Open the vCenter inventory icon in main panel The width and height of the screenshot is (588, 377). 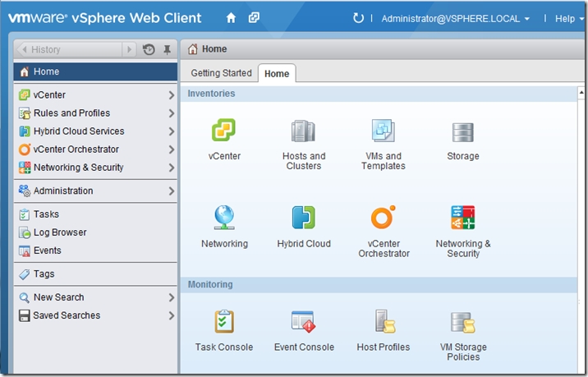[x=223, y=130]
